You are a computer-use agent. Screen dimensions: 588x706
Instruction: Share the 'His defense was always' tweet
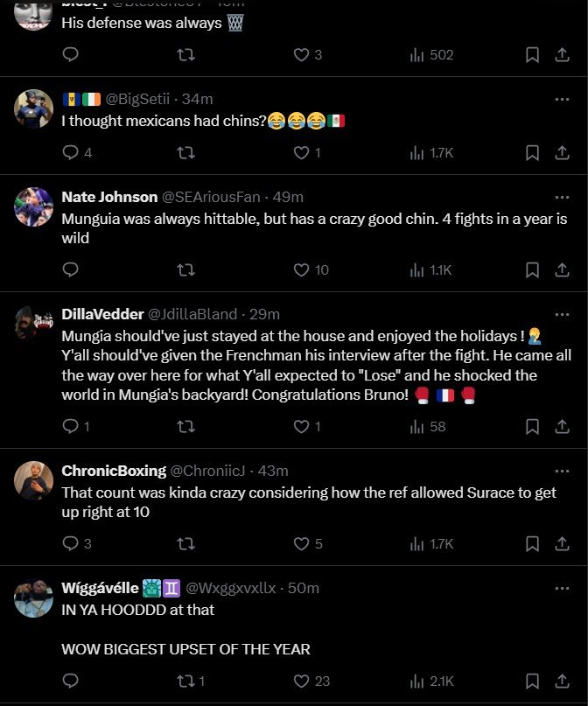pyautogui.click(x=561, y=55)
